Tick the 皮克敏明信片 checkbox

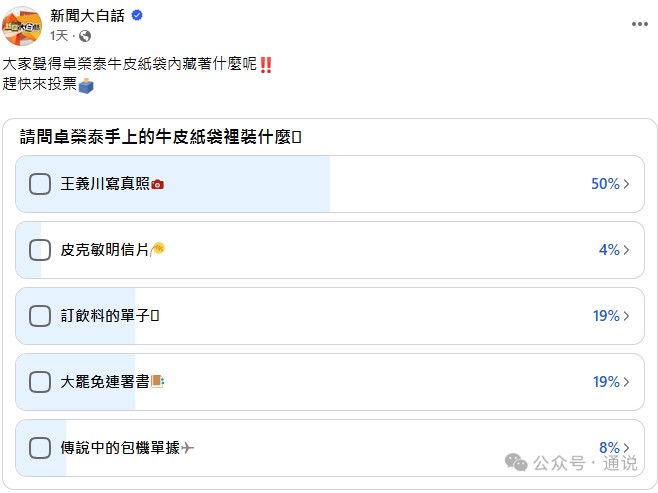pos(40,250)
